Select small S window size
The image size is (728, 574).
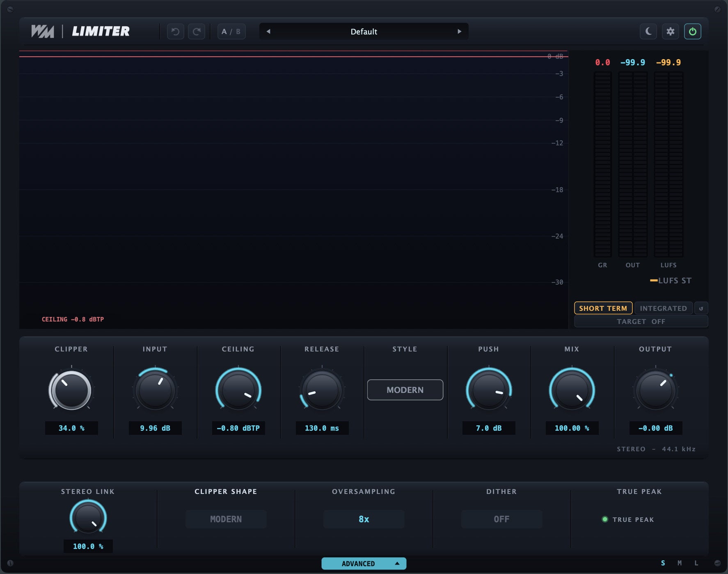[x=663, y=563]
